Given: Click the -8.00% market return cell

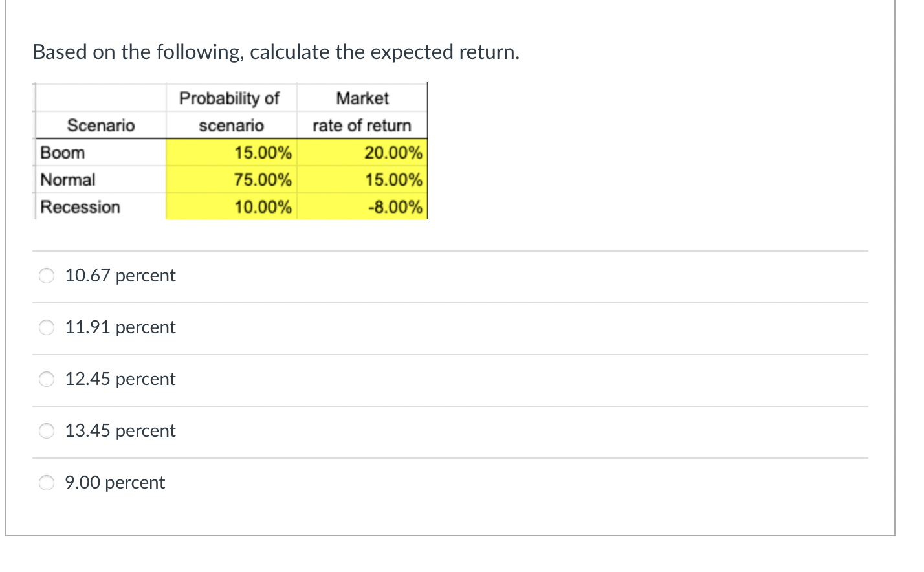Looking at the screenshot, I should pyautogui.click(x=395, y=207).
